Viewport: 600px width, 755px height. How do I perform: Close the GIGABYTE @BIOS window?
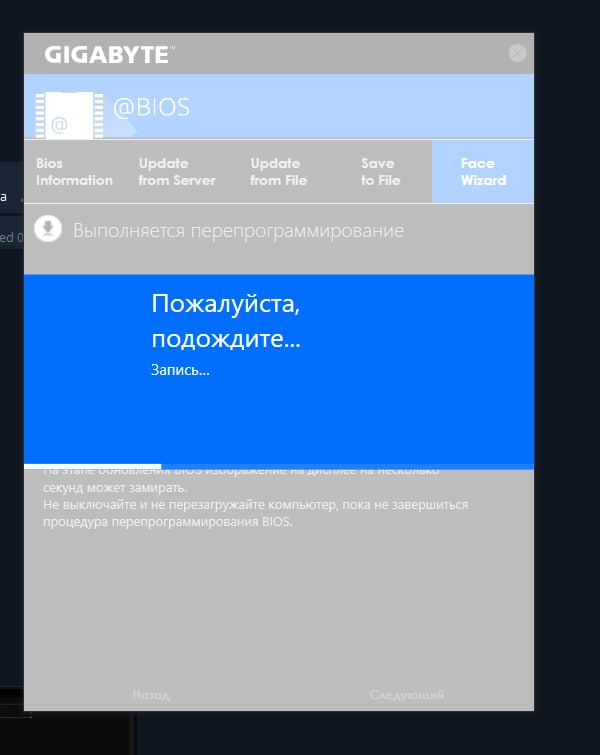coord(517,53)
